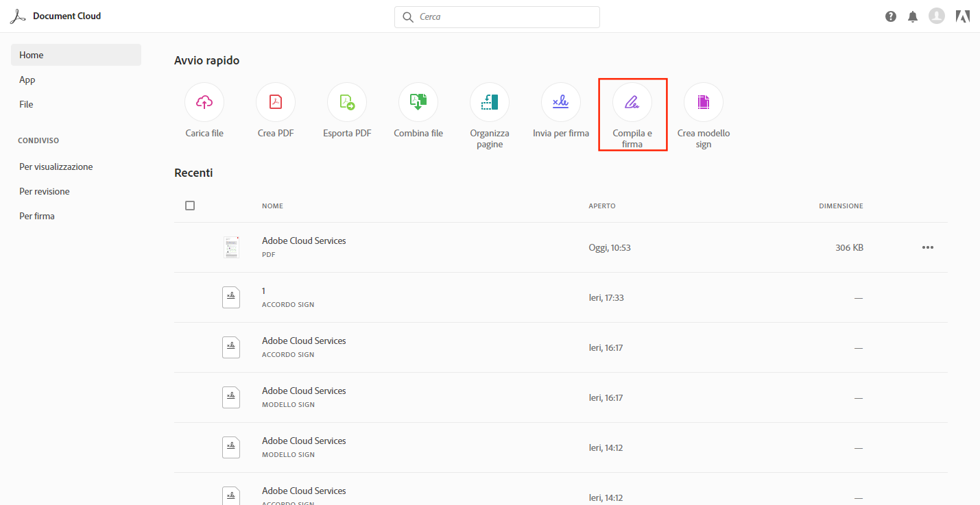Image resolution: width=980 pixels, height=505 pixels.
Task: Click the "Recenti" heading
Action: pos(193,173)
